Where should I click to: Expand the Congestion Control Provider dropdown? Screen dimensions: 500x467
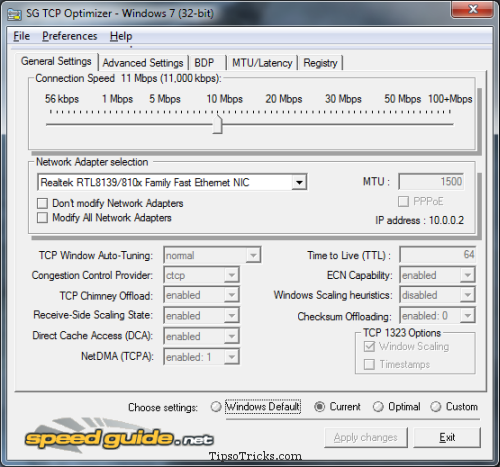(231, 275)
